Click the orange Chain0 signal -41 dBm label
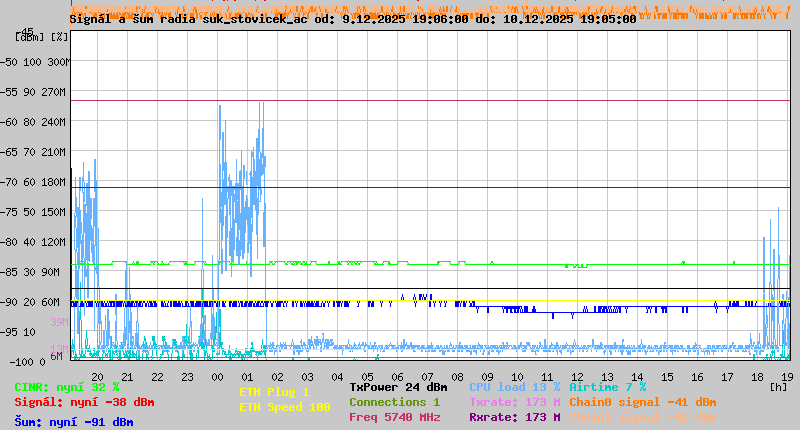The height and width of the screenshot is (430, 800). (x=642, y=402)
